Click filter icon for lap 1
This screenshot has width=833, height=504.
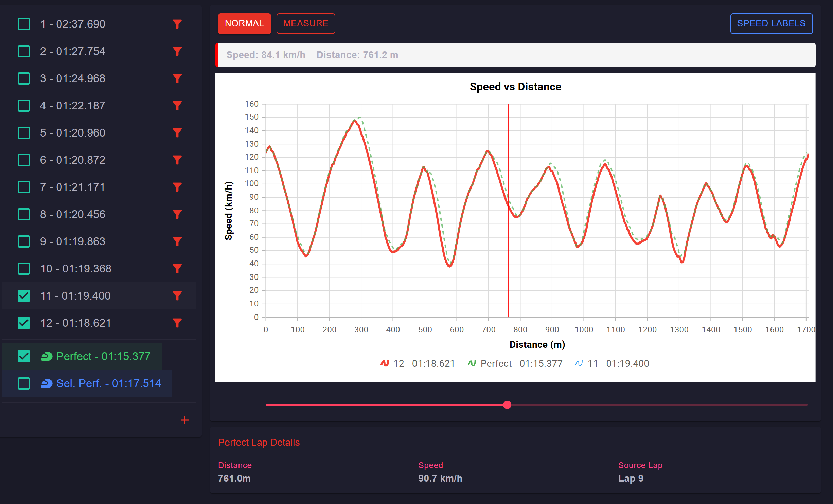pyautogui.click(x=177, y=24)
